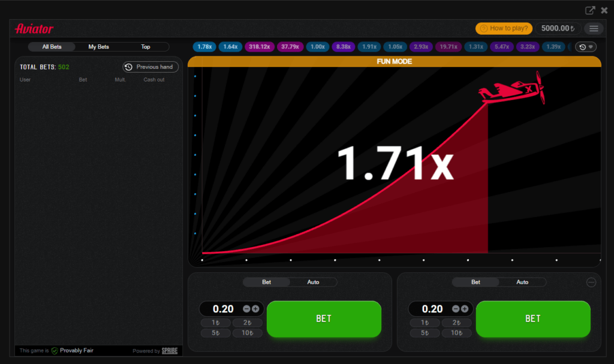Select the 2.93x history multiplier
Viewport: 614px width, 364px height.
click(x=421, y=47)
